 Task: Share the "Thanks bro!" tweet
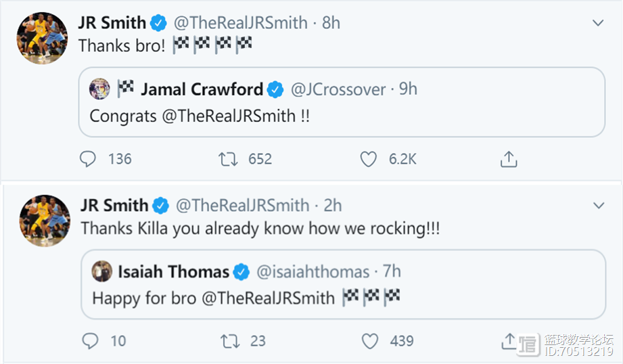click(509, 159)
